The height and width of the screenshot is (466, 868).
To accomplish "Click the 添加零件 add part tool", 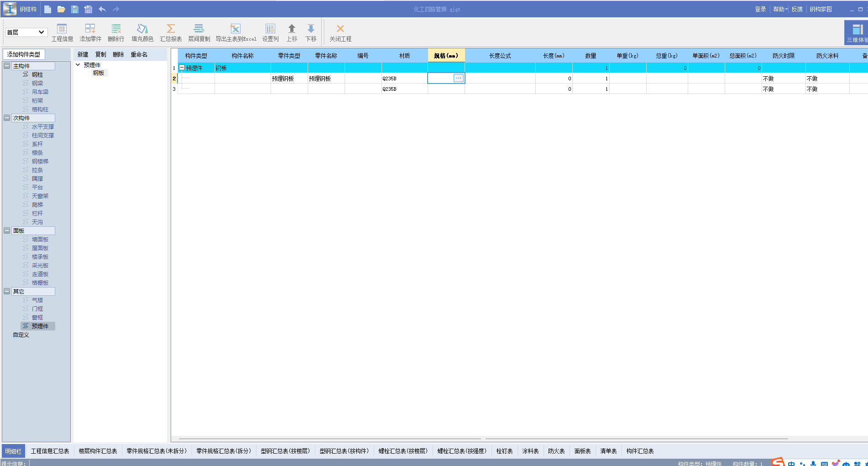I will (x=90, y=33).
